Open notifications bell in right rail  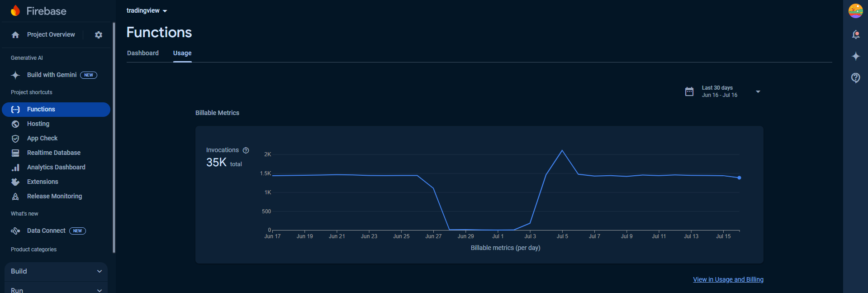coord(855,35)
